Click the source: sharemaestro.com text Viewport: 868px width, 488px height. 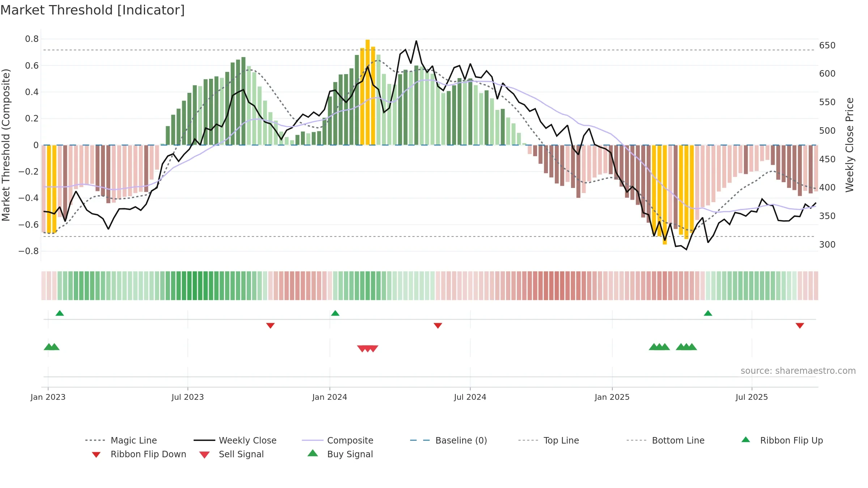click(x=798, y=371)
